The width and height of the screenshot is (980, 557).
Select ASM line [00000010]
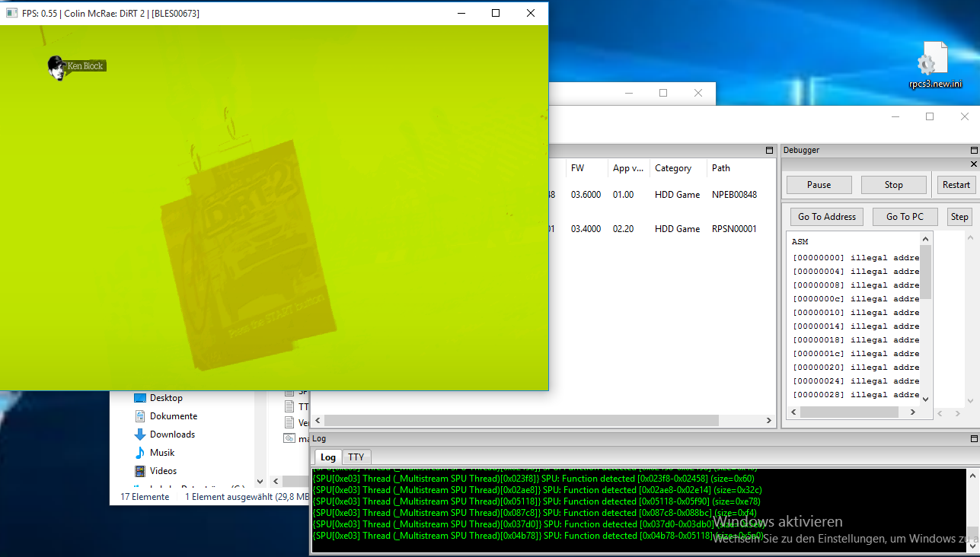(x=856, y=313)
